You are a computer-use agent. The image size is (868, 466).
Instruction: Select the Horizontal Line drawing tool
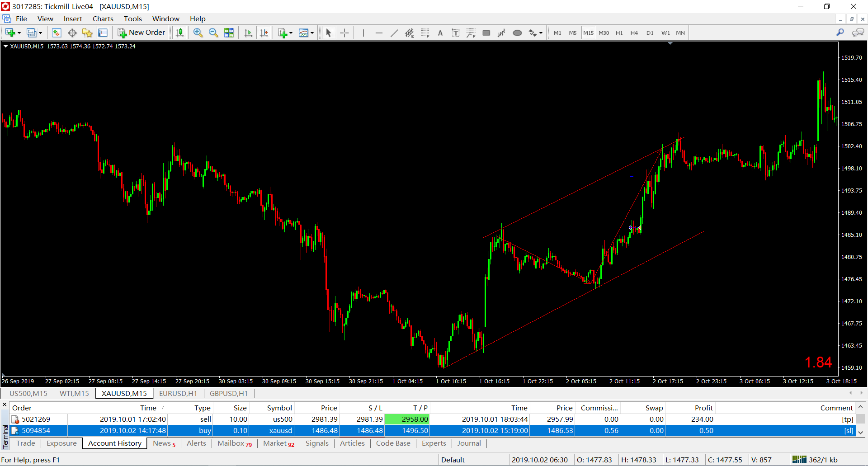tap(379, 33)
